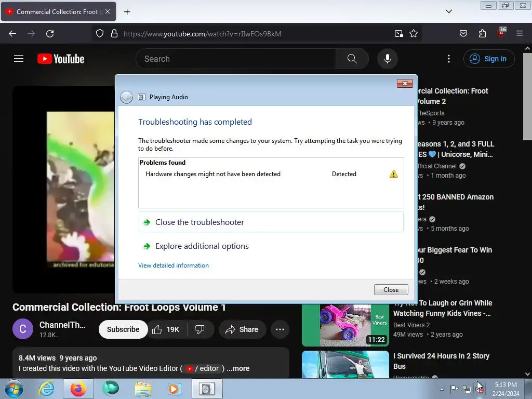This screenshot has width=532, height=399.
Task: Go back in the troubleshooter dialog
Action: point(127,97)
